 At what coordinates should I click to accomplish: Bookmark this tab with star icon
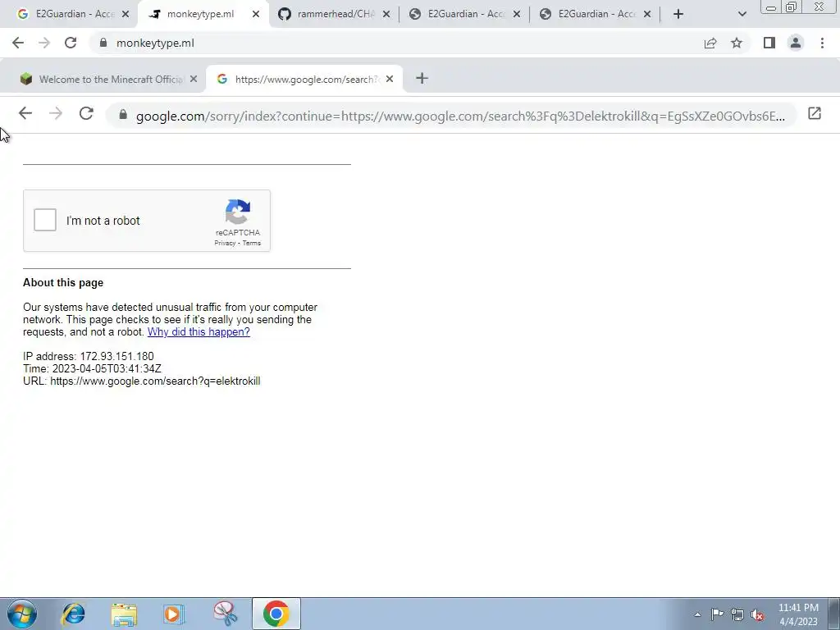click(x=737, y=43)
